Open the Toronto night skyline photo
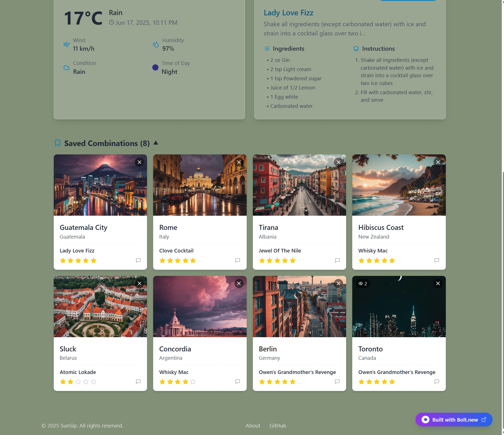Viewport: 504px width, 435px height. (x=399, y=307)
